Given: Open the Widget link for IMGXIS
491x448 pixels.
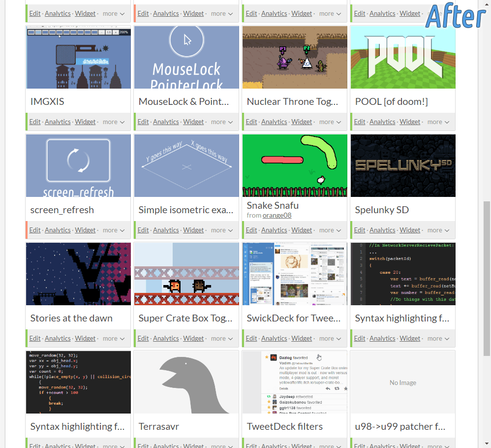Looking at the screenshot, I should [85, 122].
